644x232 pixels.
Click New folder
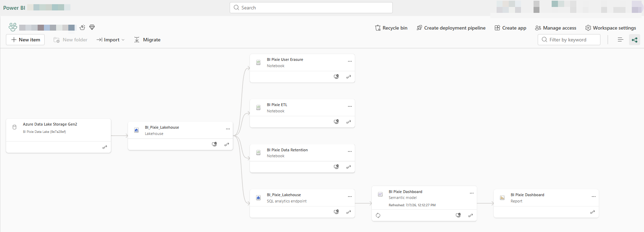pos(70,40)
